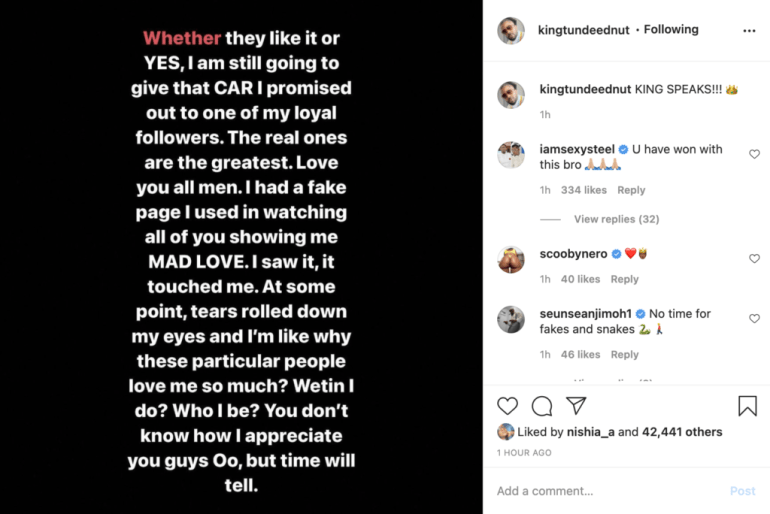This screenshot has height=514, width=770.
Task: Open iamsexysteel's avatar
Action: pos(511,155)
